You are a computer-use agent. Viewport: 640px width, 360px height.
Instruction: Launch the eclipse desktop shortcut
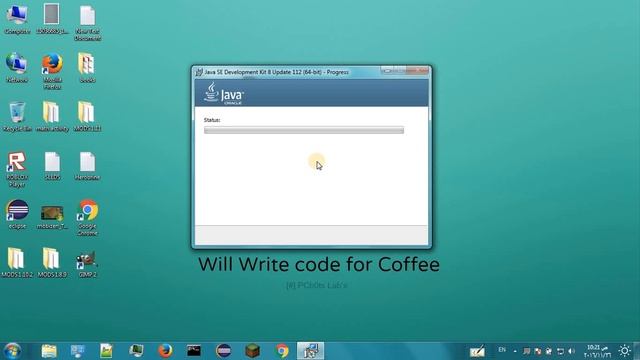pos(17,214)
